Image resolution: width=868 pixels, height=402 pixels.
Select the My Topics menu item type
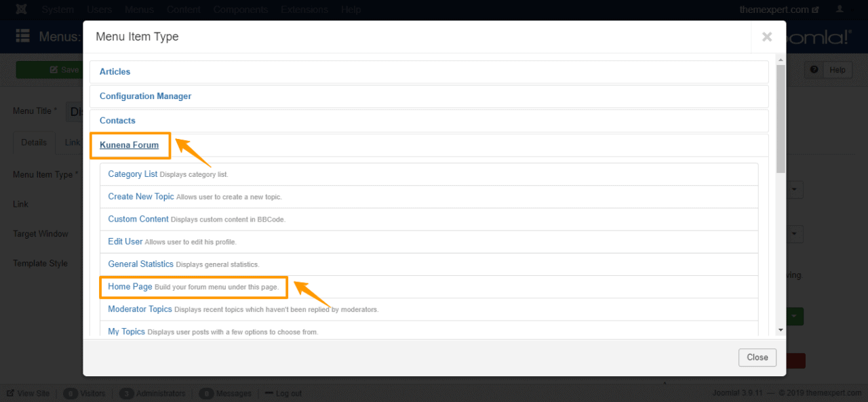coord(127,331)
